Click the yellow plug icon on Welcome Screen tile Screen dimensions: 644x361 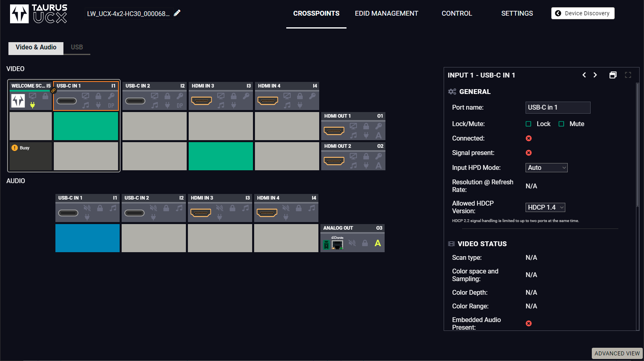(x=33, y=105)
